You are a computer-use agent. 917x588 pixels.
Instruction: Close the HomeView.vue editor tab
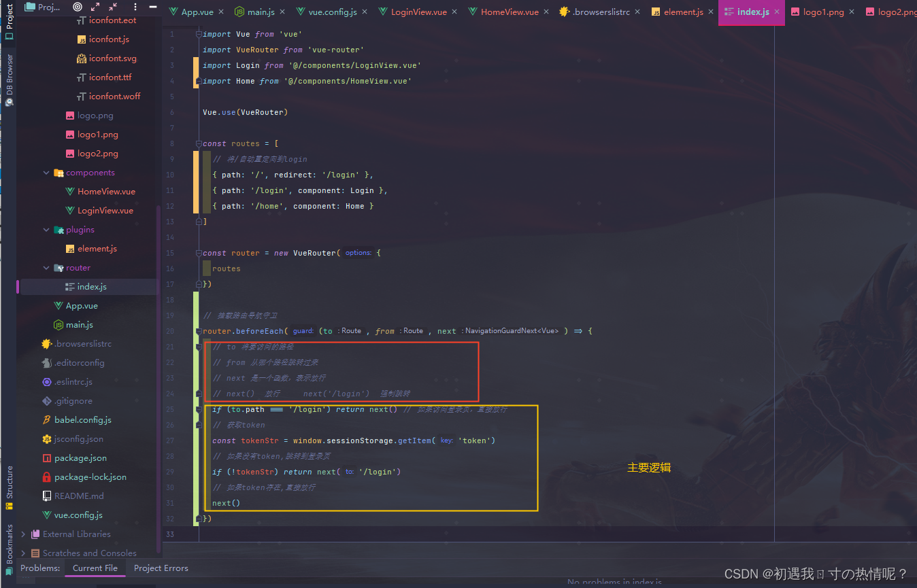545,12
